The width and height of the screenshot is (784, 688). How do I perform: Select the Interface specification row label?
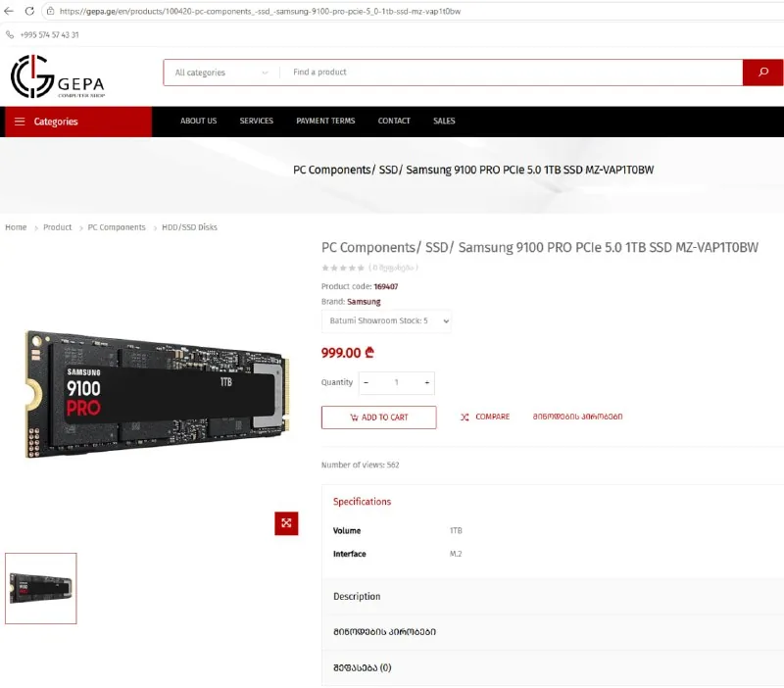point(350,554)
